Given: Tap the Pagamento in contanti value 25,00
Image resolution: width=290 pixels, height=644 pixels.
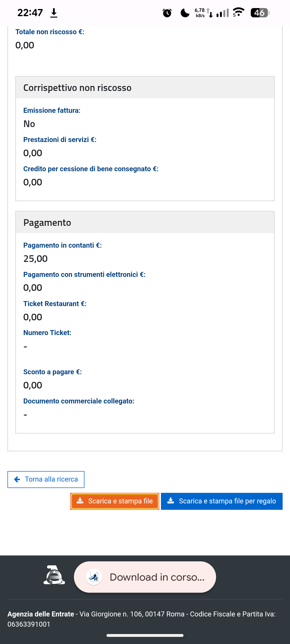Looking at the screenshot, I should tap(35, 259).
